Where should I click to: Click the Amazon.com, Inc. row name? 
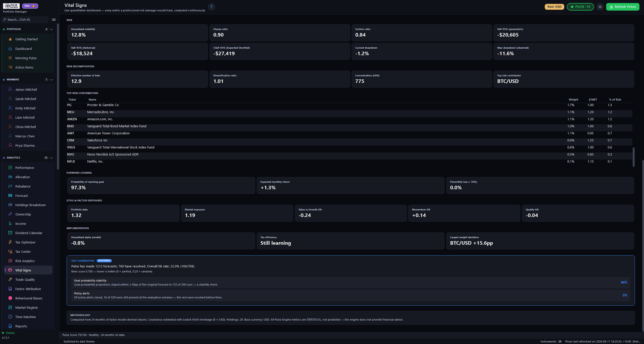pyautogui.click(x=100, y=119)
